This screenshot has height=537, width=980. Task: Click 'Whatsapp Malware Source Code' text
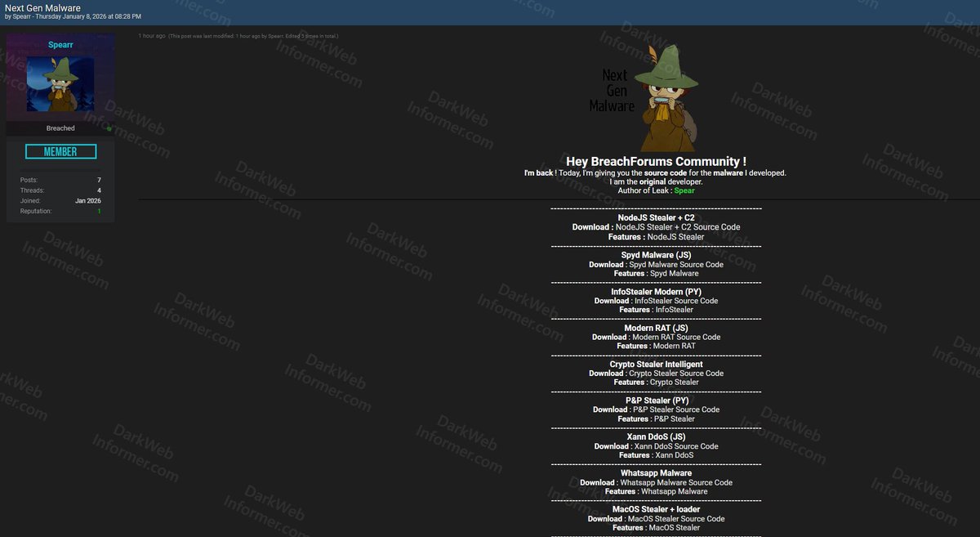(x=676, y=482)
